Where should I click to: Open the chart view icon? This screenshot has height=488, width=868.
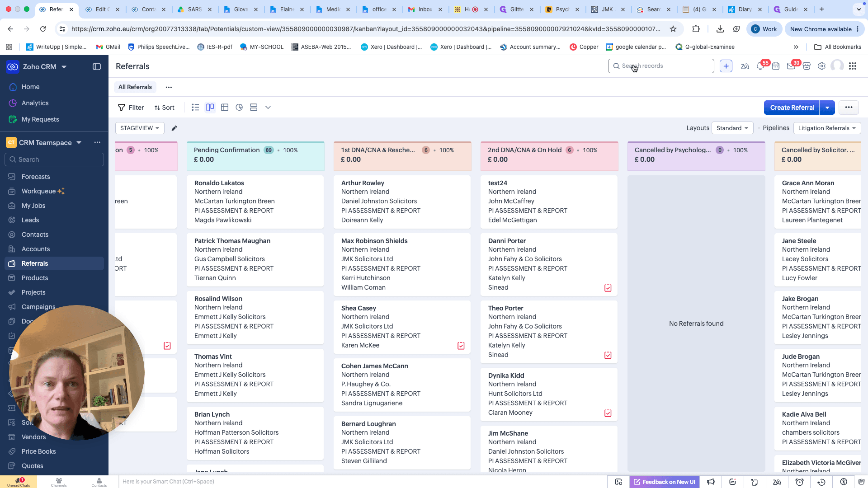click(239, 108)
